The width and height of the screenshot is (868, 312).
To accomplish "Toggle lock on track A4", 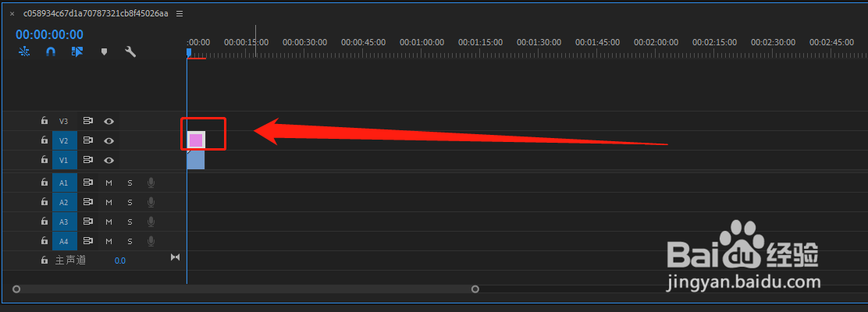I will 44,241.
